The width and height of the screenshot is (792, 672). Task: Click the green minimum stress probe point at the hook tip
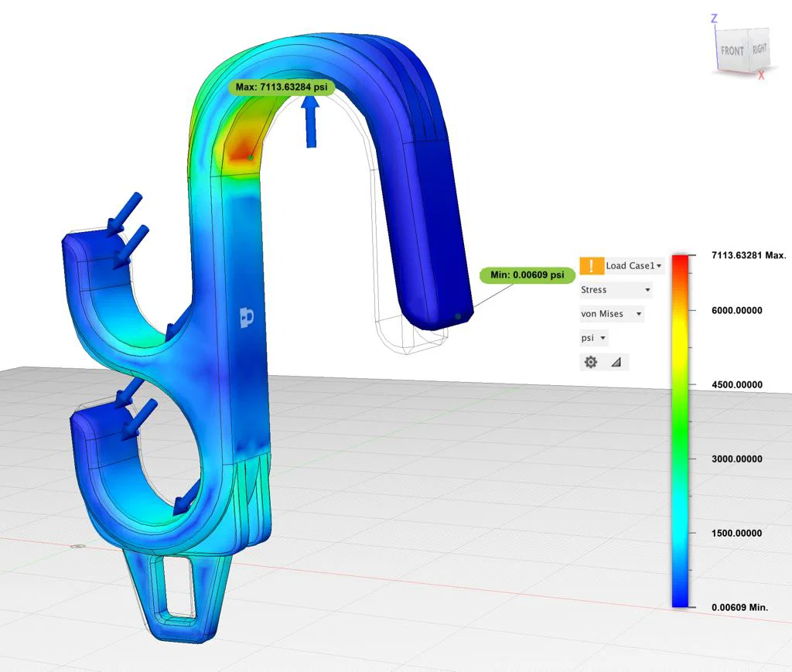458,316
